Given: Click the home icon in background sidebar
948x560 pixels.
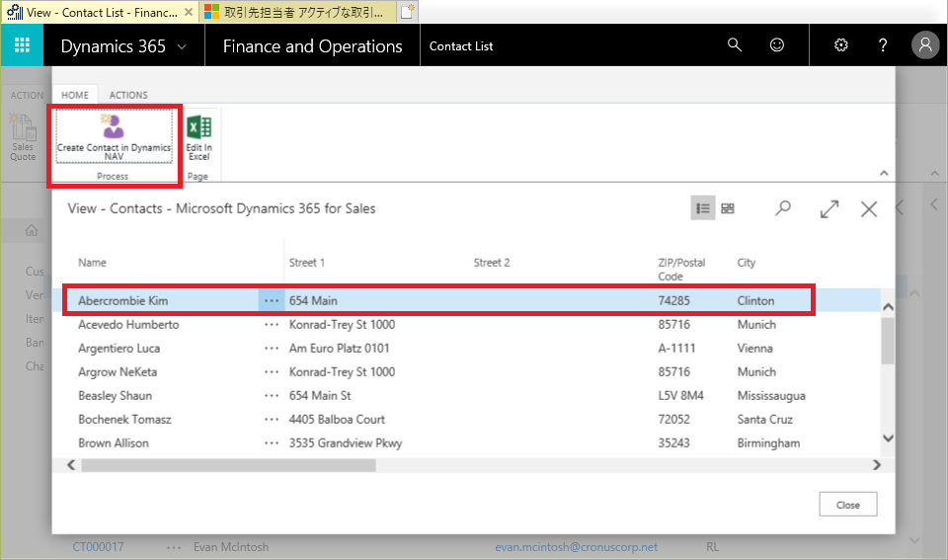Looking at the screenshot, I should click(x=32, y=230).
